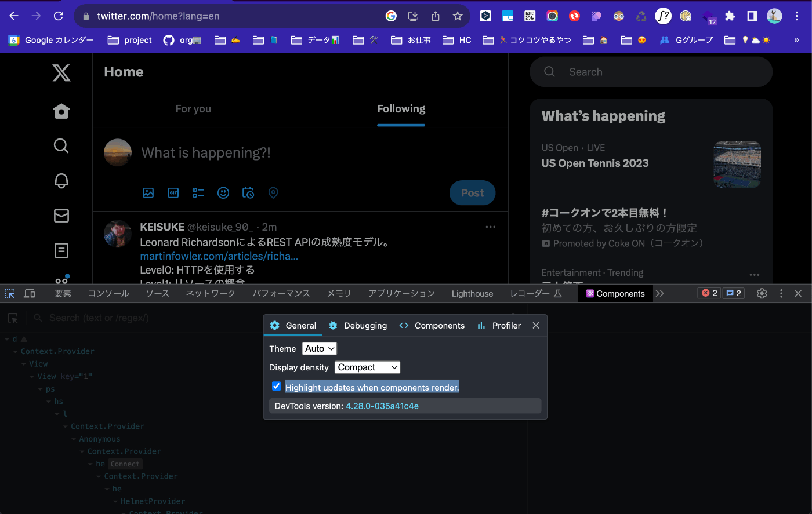This screenshot has width=812, height=514.
Task: Click the What is happening composer
Action: point(206,153)
